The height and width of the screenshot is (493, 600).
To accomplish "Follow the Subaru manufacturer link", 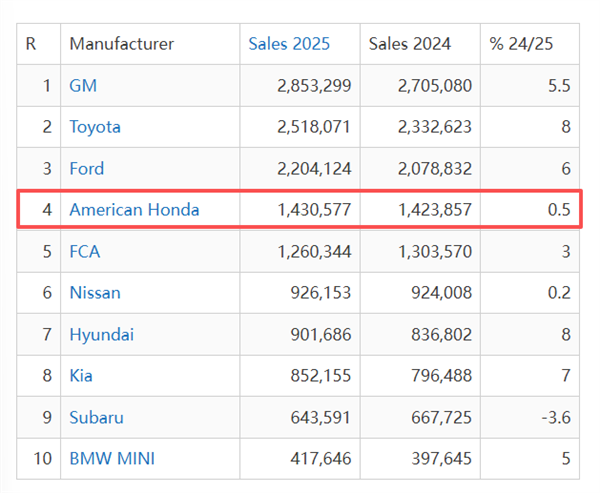I will click(x=96, y=418).
